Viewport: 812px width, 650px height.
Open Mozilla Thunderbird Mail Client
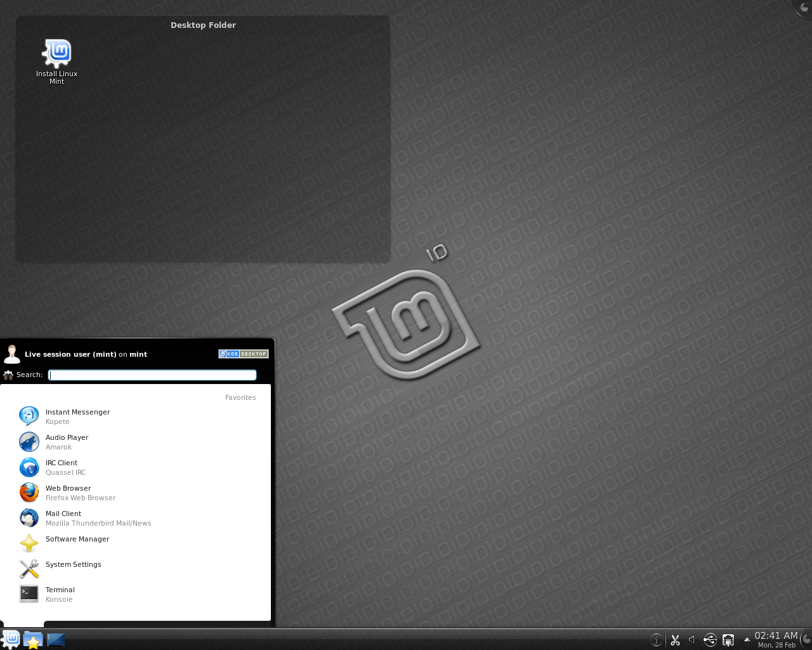(x=137, y=518)
